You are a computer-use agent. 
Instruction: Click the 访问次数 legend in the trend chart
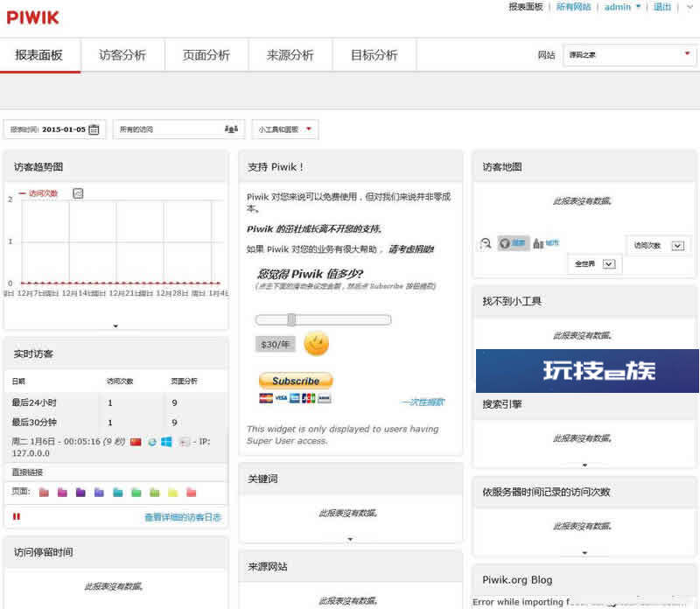[x=38, y=193]
